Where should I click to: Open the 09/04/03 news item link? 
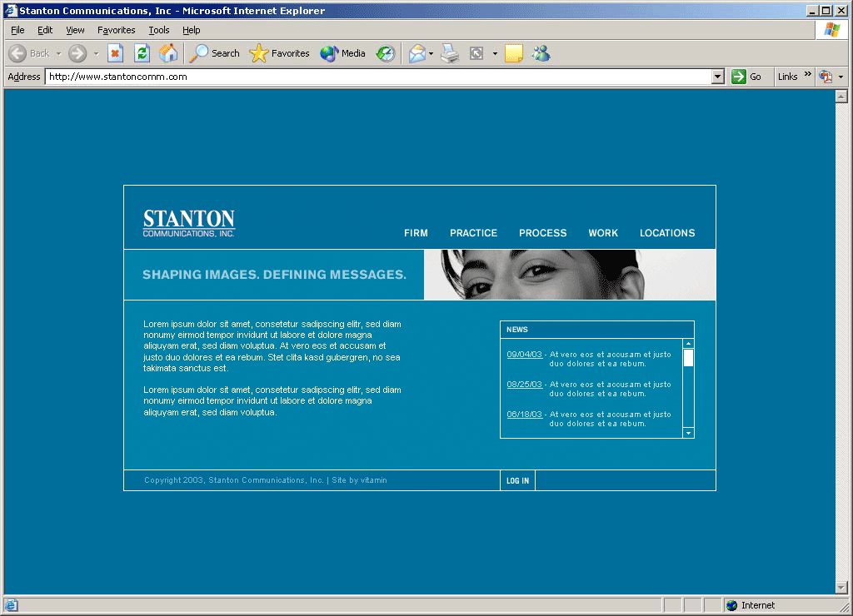click(524, 355)
